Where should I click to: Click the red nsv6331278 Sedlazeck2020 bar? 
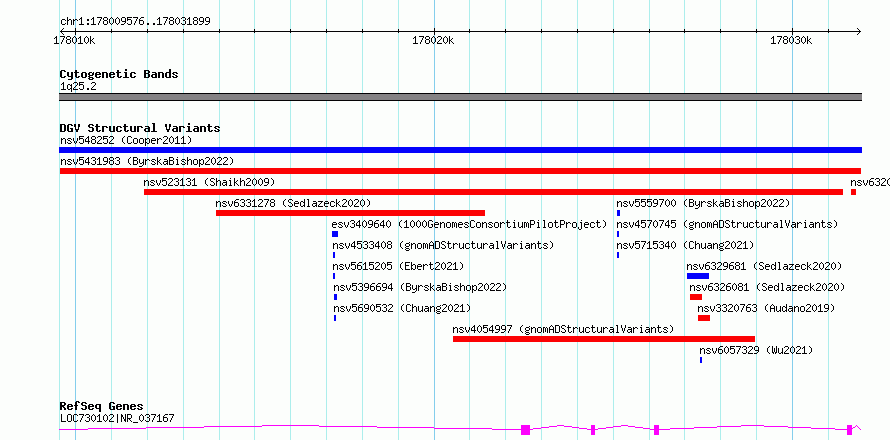click(x=350, y=213)
